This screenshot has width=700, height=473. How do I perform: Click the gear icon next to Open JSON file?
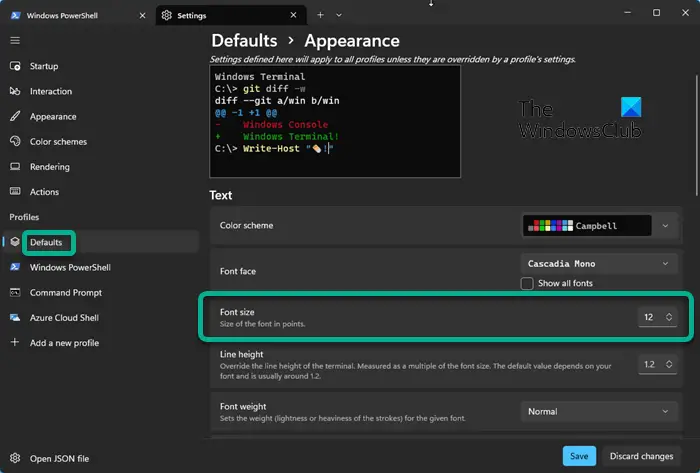(x=15, y=458)
